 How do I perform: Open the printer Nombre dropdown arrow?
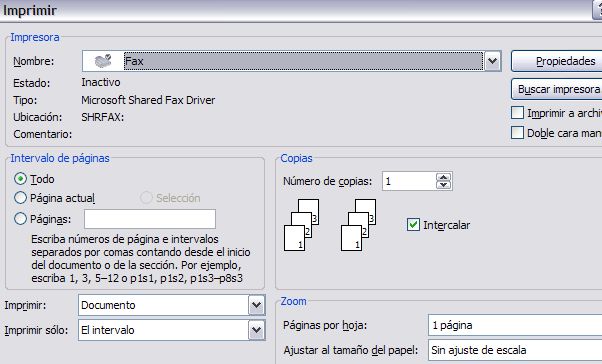(493, 61)
